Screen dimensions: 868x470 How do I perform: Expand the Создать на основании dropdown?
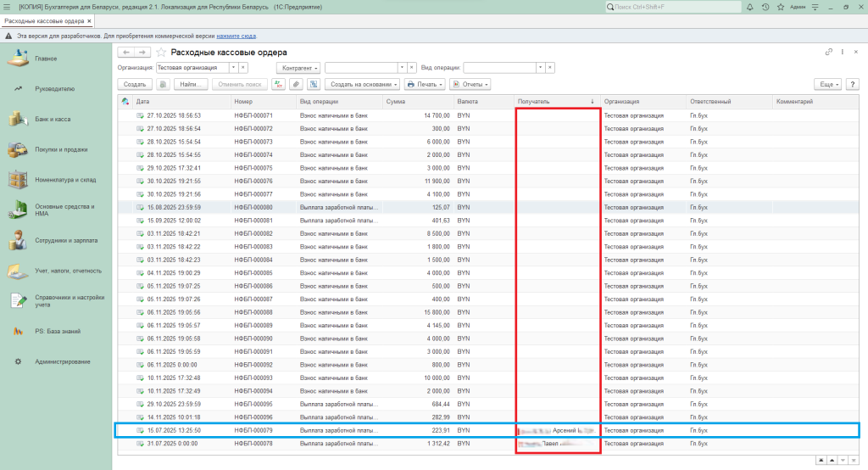363,84
